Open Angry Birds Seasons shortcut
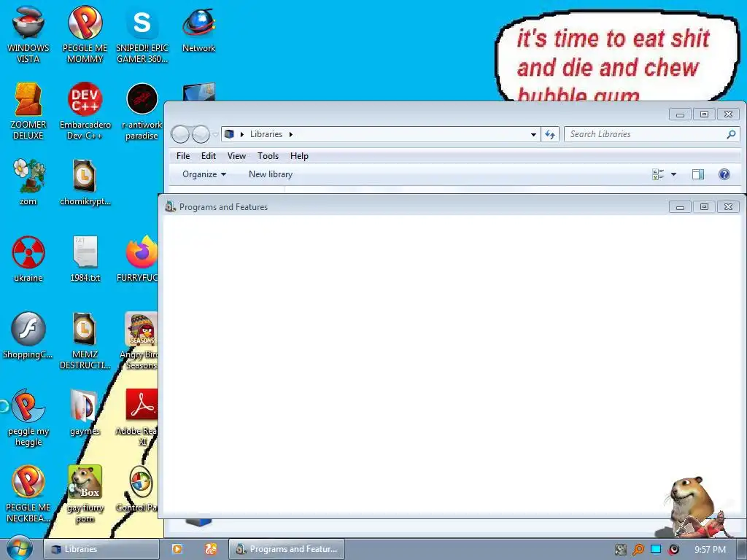The height and width of the screenshot is (560, 747). 141,329
